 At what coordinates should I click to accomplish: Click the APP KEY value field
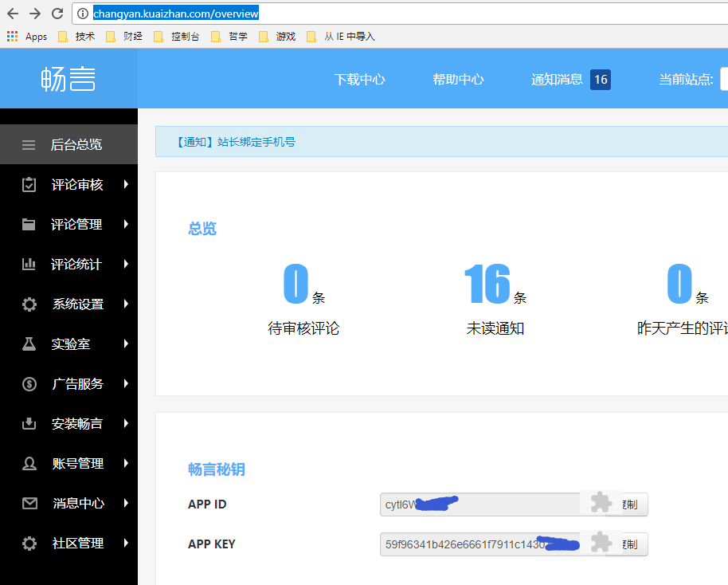[480, 544]
